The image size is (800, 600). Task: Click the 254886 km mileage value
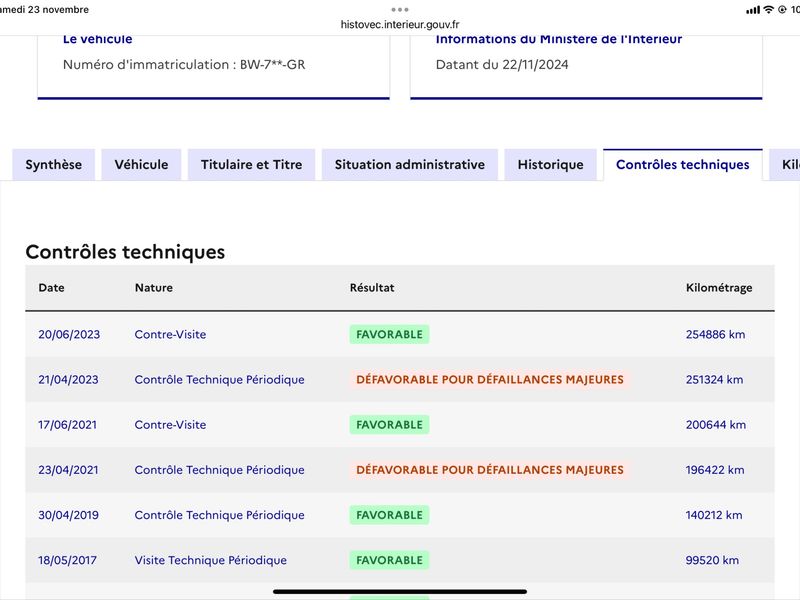pos(715,334)
